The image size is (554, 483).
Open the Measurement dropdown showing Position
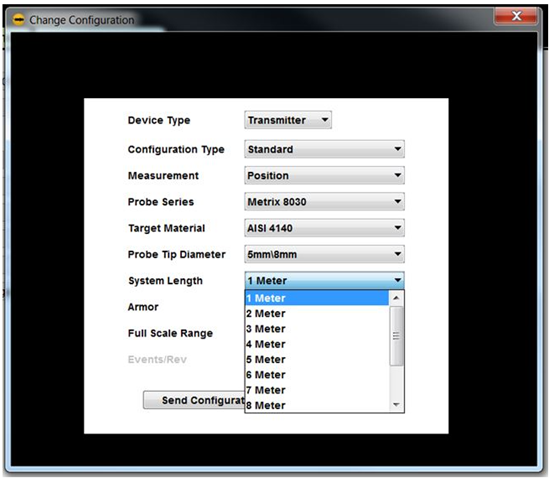pos(324,175)
